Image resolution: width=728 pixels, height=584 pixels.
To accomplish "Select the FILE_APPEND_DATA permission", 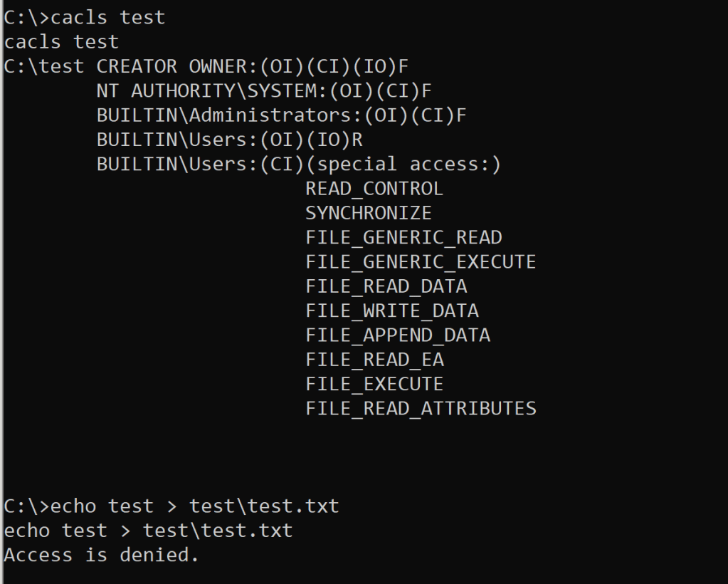I will click(x=398, y=335).
